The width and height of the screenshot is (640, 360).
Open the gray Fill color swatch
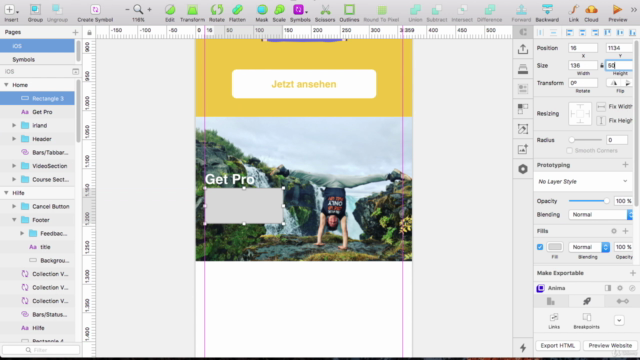[x=555, y=247]
